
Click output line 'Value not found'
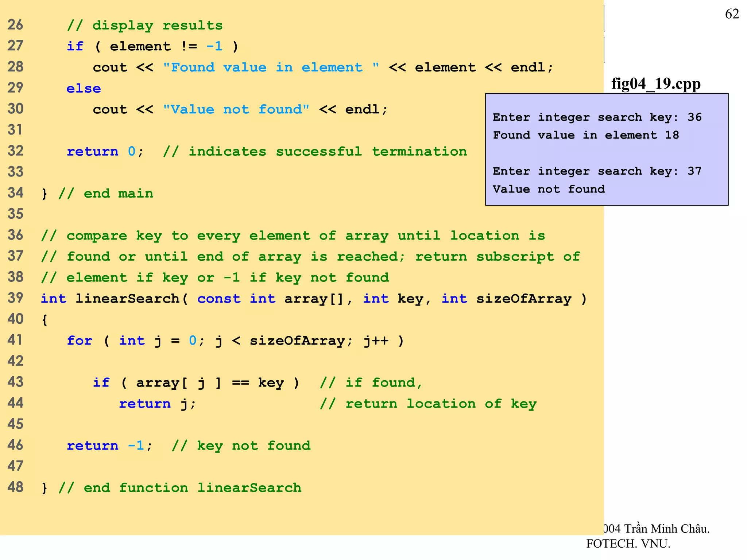click(x=549, y=189)
